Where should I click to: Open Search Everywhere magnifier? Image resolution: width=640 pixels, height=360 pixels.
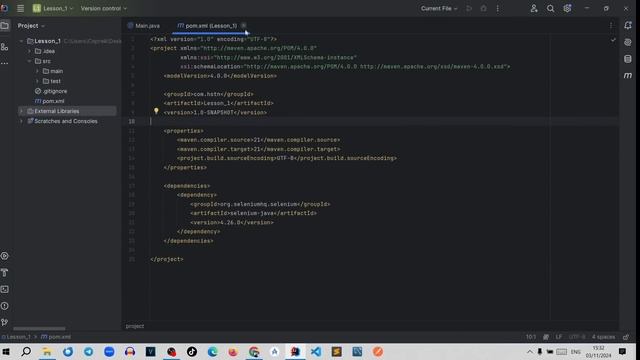[551, 8]
